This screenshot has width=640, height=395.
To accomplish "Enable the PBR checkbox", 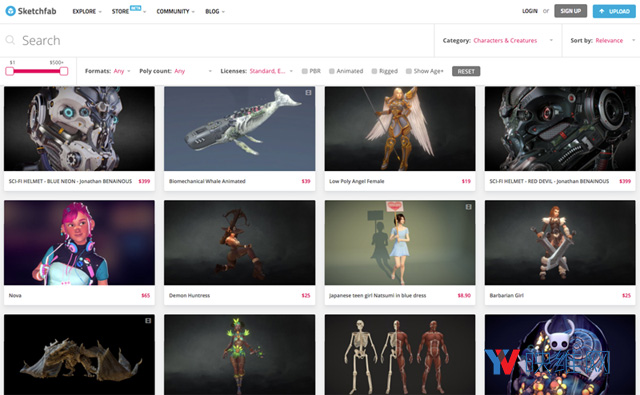I will [304, 71].
